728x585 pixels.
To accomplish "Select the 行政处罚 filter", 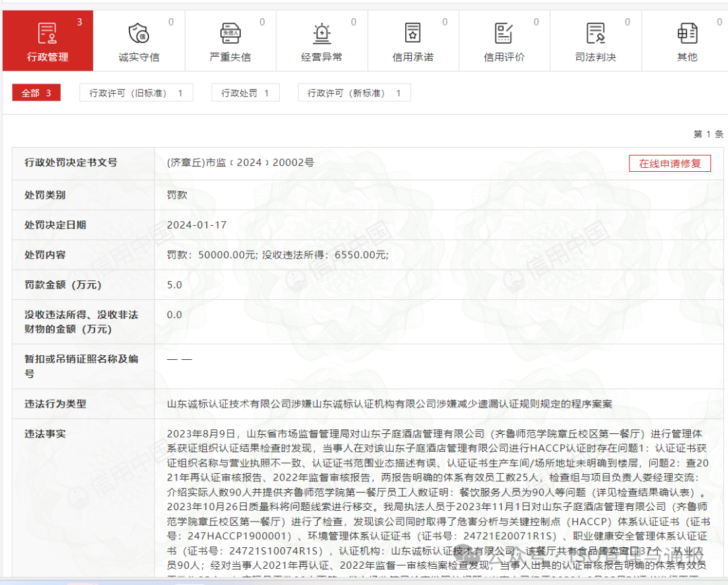I will (245, 92).
